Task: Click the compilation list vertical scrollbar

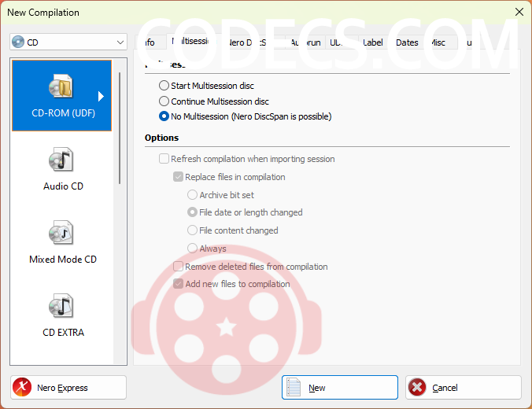Action: [x=120, y=128]
